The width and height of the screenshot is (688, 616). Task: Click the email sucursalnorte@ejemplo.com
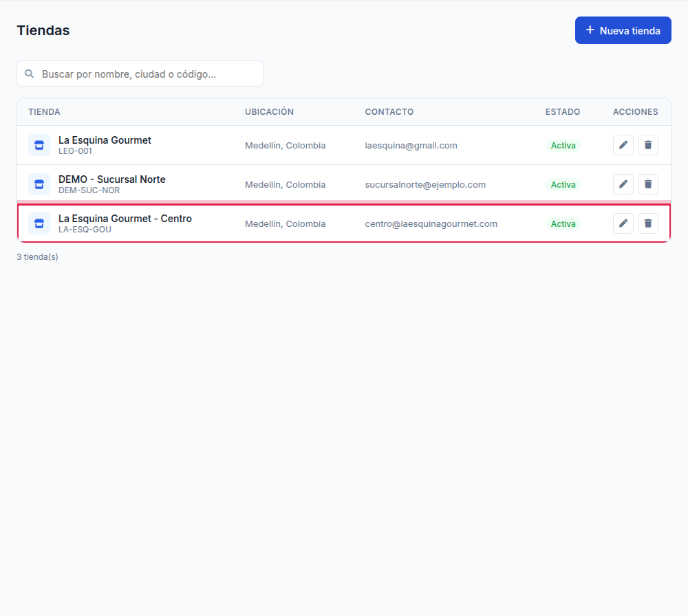pyautogui.click(x=425, y=184)
